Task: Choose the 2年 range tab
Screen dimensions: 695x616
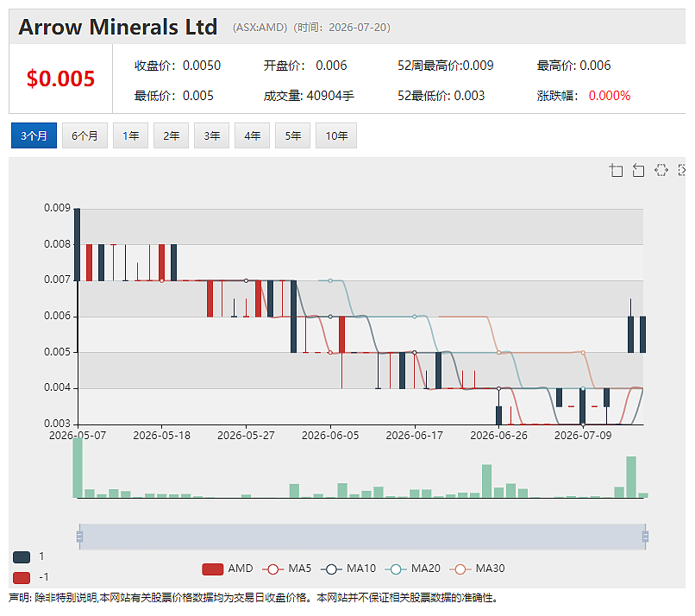Action: (171, 135)
